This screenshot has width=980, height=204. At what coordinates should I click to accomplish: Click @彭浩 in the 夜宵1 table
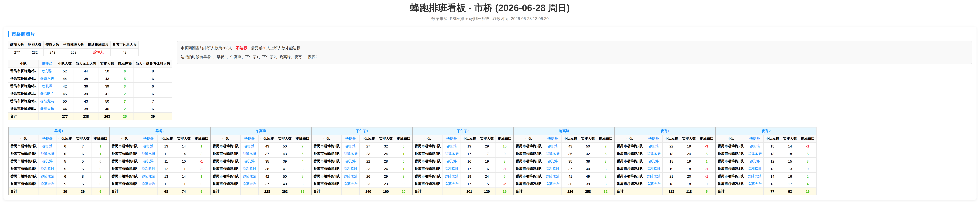[x=654, y=146]
